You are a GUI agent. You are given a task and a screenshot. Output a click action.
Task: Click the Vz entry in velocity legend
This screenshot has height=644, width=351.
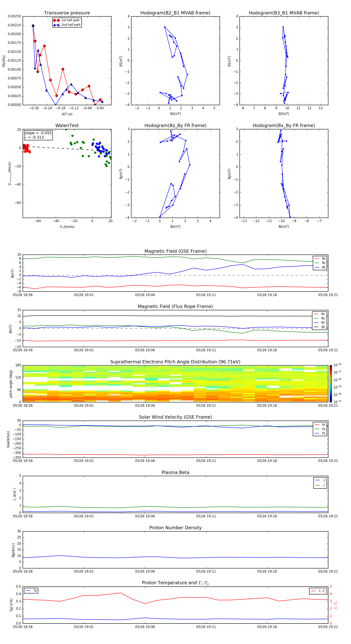point(320,433)
